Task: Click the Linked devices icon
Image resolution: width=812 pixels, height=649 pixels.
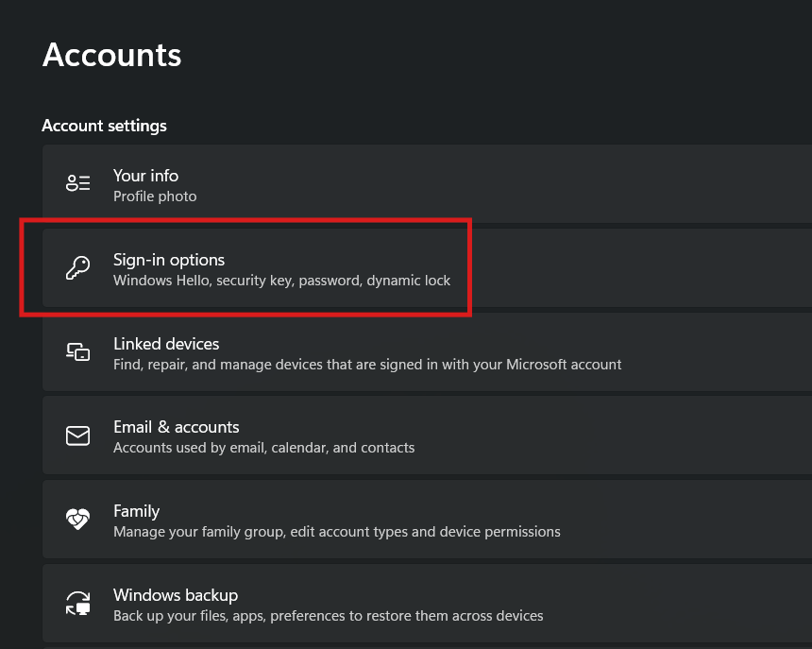Action: (78, 352)
